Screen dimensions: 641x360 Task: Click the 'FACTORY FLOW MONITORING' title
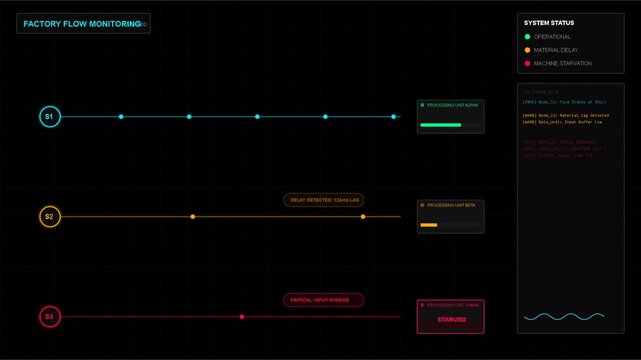point(82,24)
